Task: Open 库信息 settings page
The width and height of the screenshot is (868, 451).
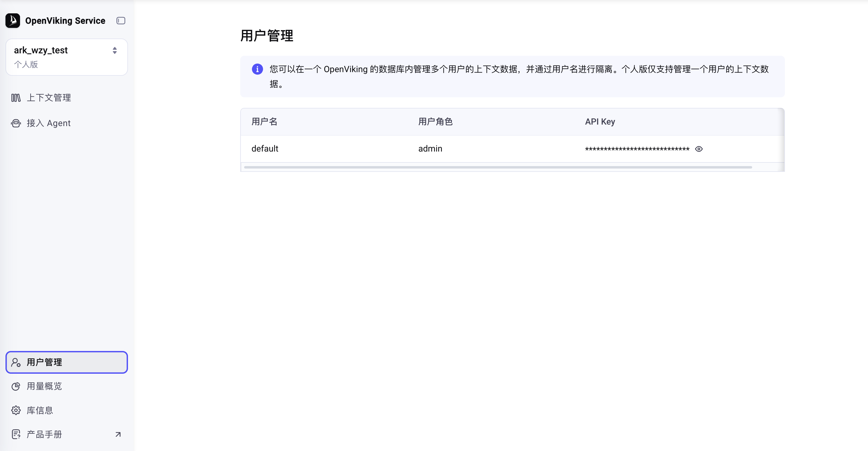Action: tap(67, 410)
